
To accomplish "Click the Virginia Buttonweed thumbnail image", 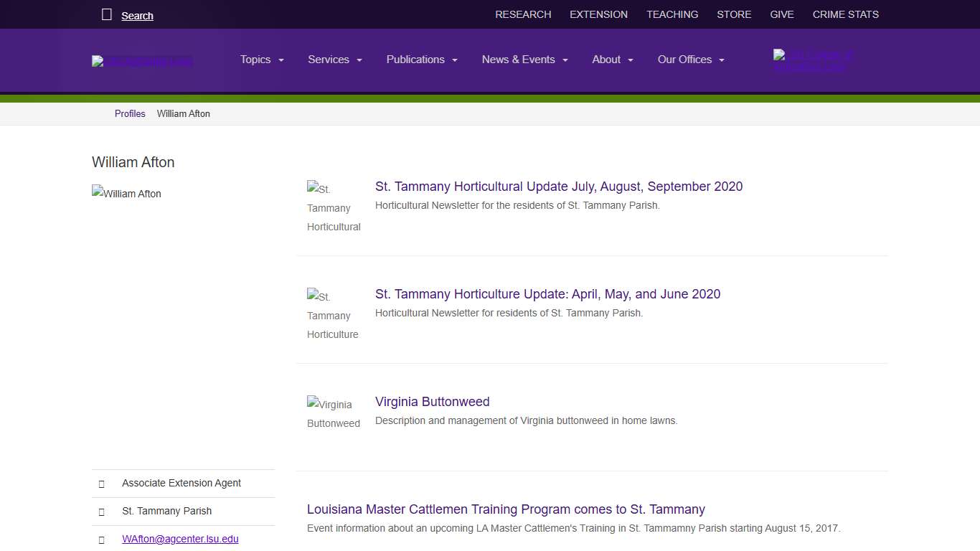I will [334, 413].
